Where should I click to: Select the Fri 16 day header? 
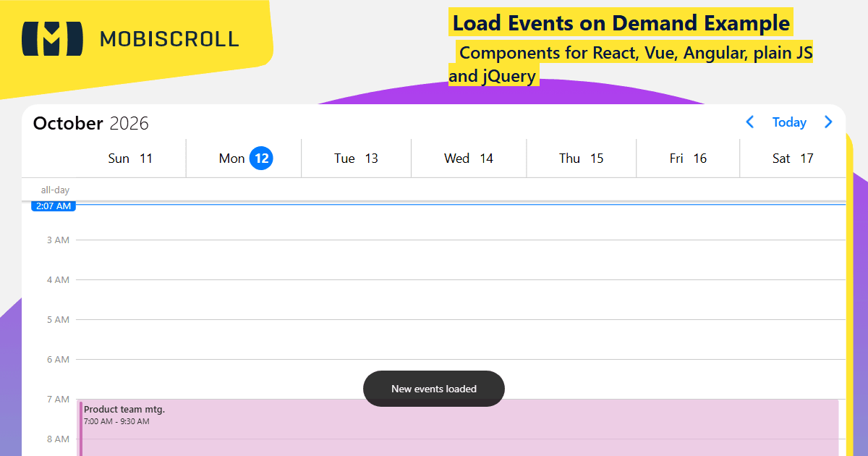tap(688, 159)
